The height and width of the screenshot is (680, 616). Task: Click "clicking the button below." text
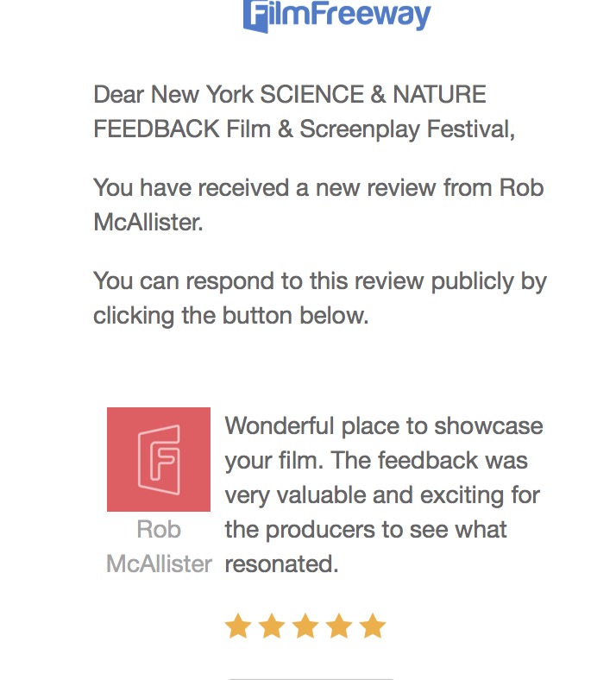point(231,316)
